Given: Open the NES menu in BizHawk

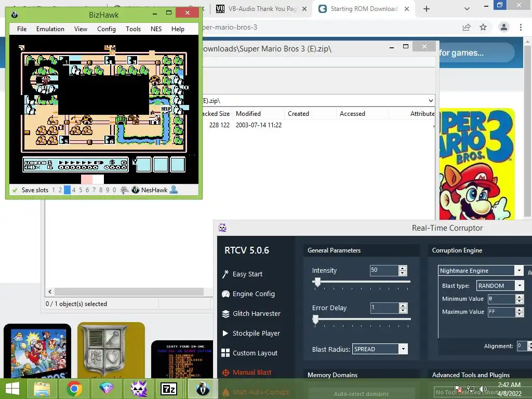Looking at the screenshot, I should [x=156, y=29].
